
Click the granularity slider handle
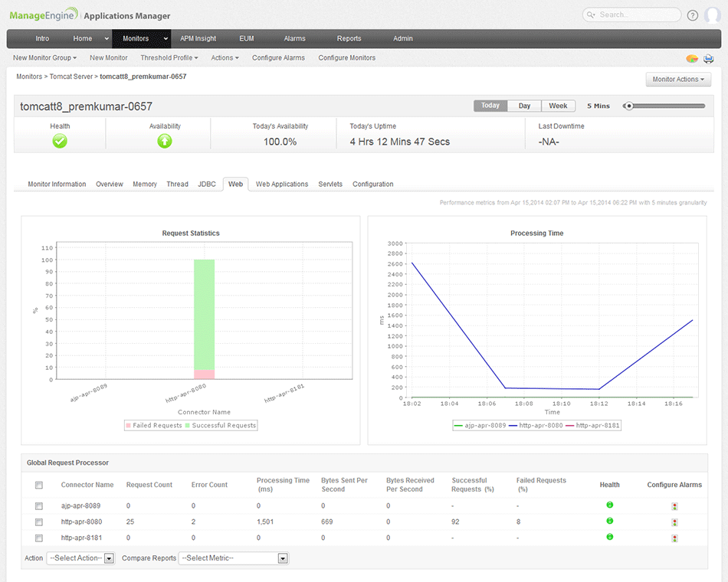[x=628, y=106]
